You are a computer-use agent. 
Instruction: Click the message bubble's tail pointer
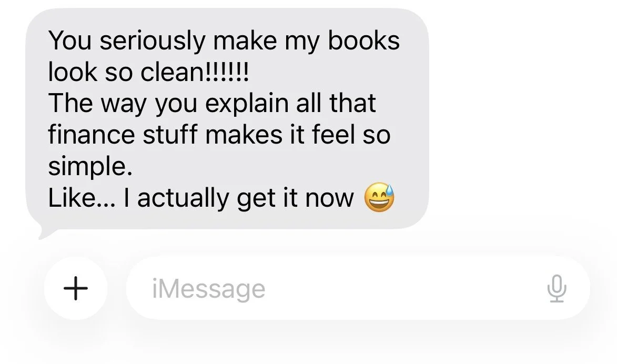point(45,234)
